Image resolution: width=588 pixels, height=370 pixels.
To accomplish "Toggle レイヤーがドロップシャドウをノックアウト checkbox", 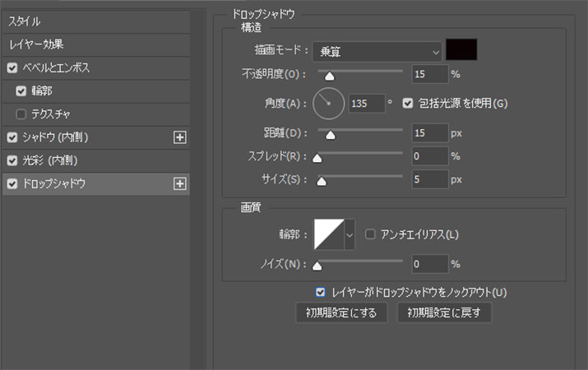I will [320, 292].
